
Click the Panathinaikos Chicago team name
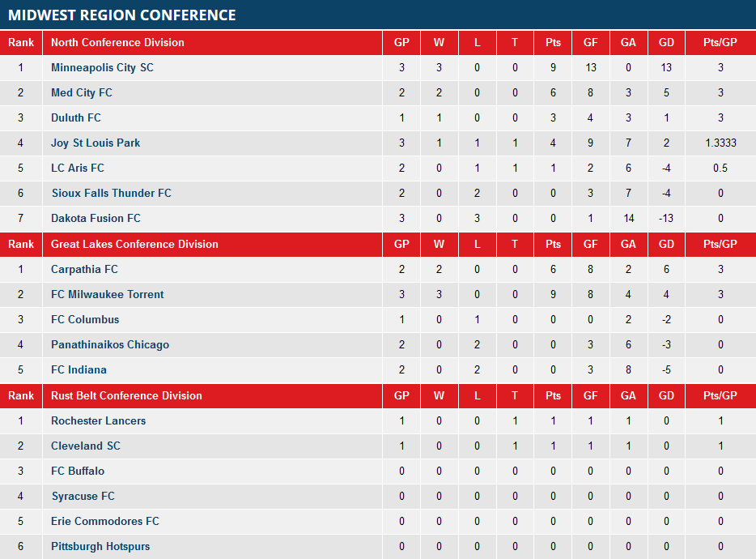[x=110, y=345]
